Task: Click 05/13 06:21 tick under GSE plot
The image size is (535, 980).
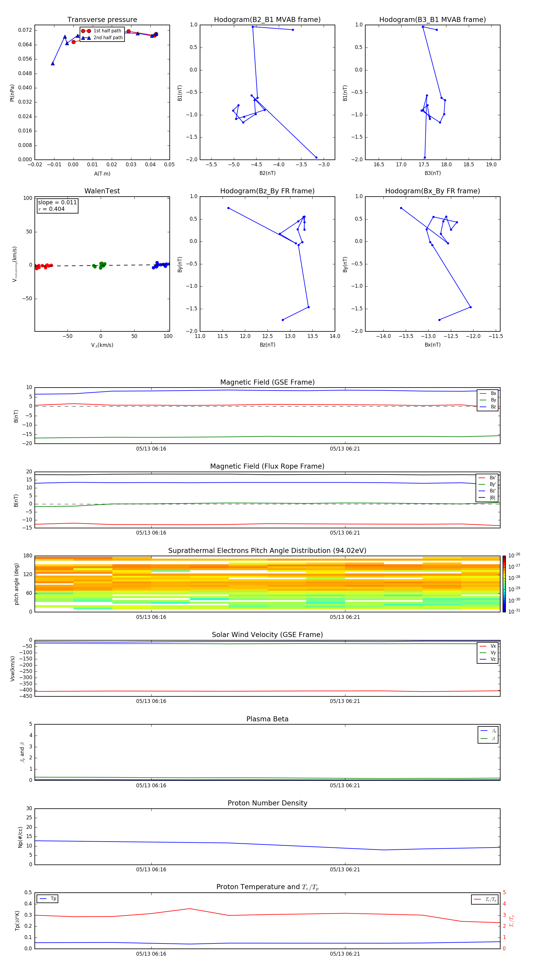Action: [x=345, y=448]
